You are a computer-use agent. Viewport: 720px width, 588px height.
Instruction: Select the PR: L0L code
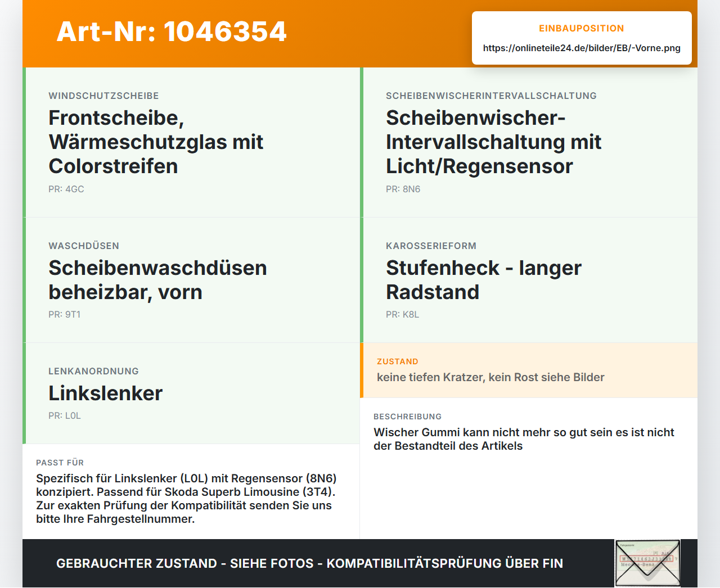pyautogui.click(x=65, y=416)
